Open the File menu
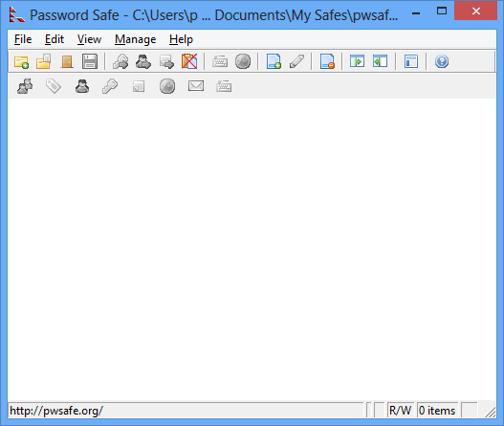The width and height of the screenshot is (504, 426). pyautogui.click(x=23, y=39)
